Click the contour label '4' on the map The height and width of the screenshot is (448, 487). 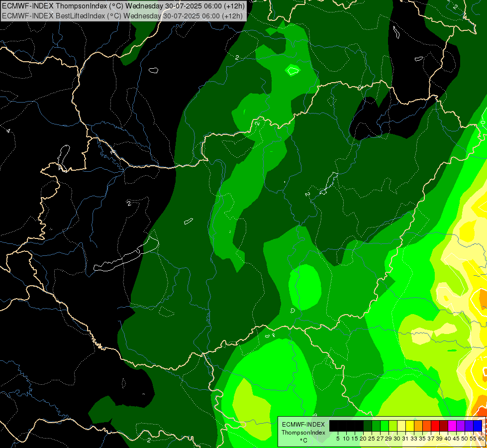tap(8, 131)
